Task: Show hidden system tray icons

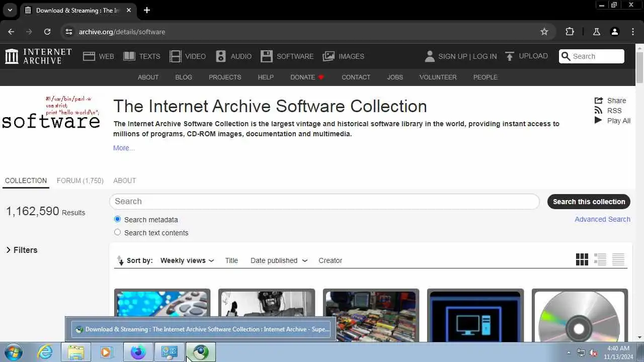Action: point(569,352)
